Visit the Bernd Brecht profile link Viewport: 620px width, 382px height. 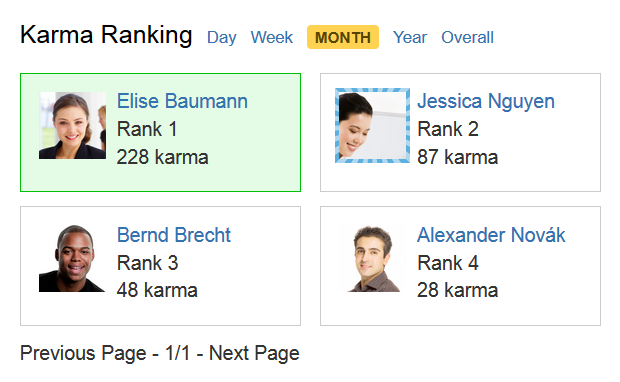pos(174,235)
